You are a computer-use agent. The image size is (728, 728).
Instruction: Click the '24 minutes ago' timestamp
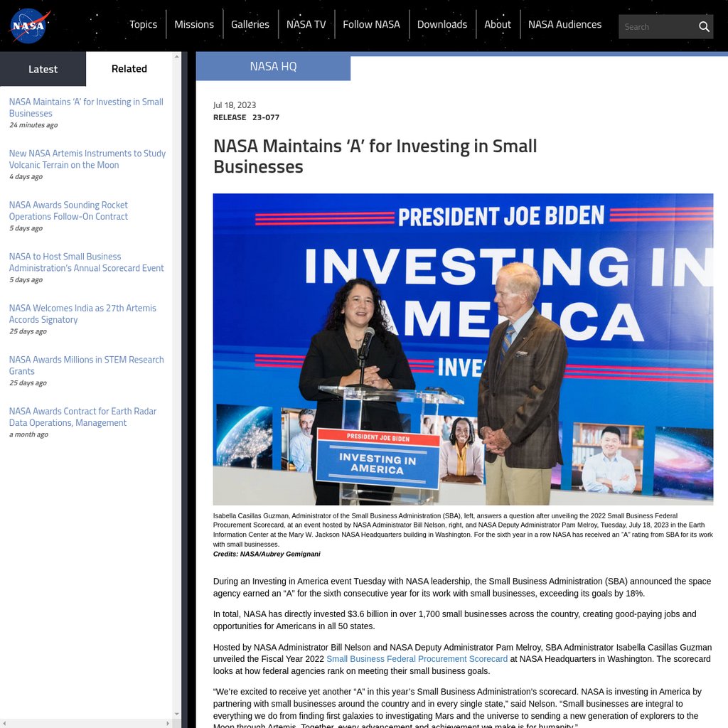click(x=33, y=125)
